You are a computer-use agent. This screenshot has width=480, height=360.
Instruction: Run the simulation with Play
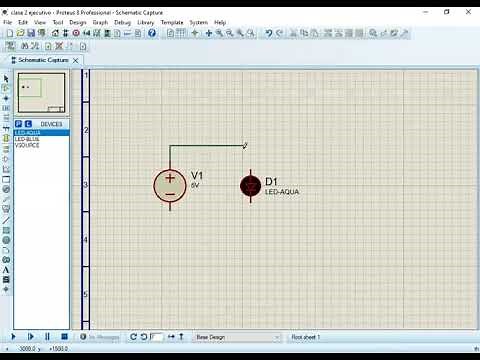point(13,337)
